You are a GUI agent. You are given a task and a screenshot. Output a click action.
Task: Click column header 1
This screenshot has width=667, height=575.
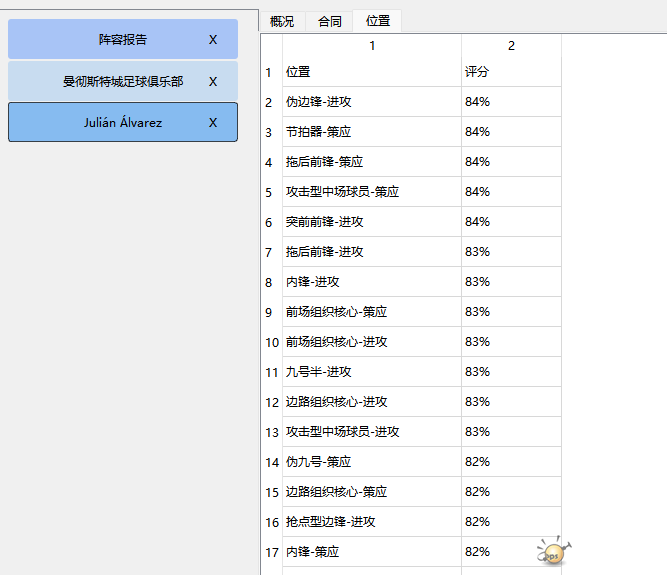click(372, 46)
